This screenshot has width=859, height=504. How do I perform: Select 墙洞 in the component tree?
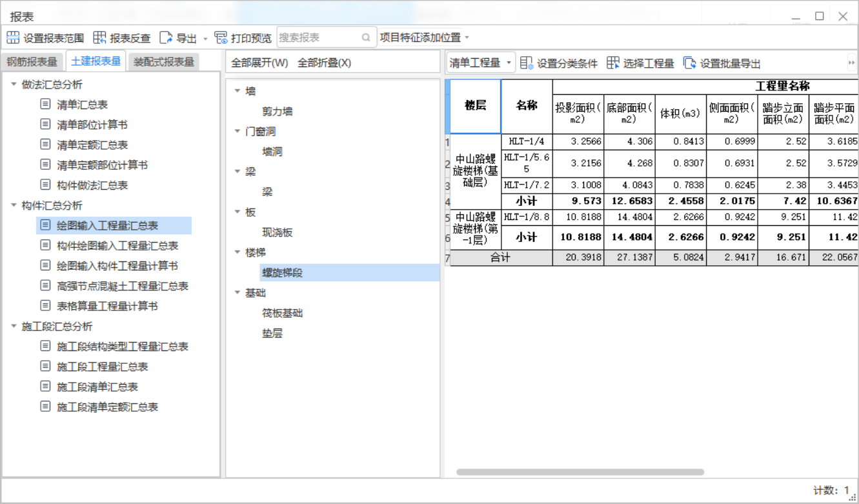[272, 152]
